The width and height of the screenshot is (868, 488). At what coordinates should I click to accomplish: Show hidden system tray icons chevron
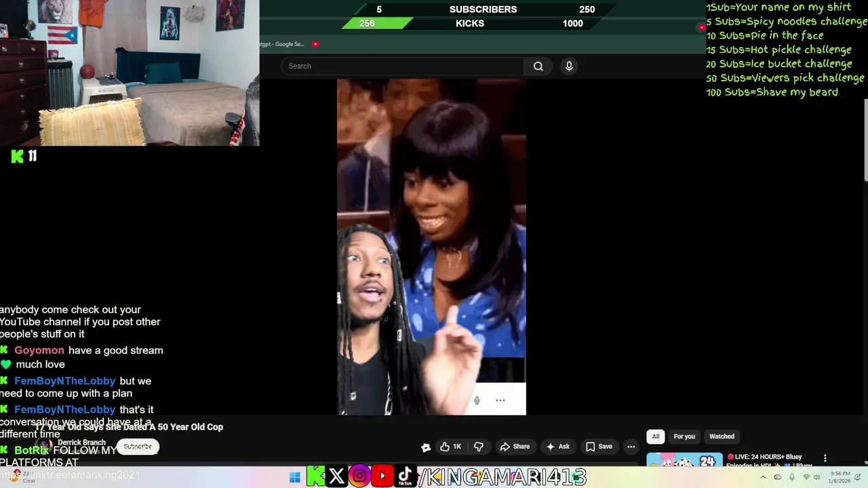click(x=764, y=478)
